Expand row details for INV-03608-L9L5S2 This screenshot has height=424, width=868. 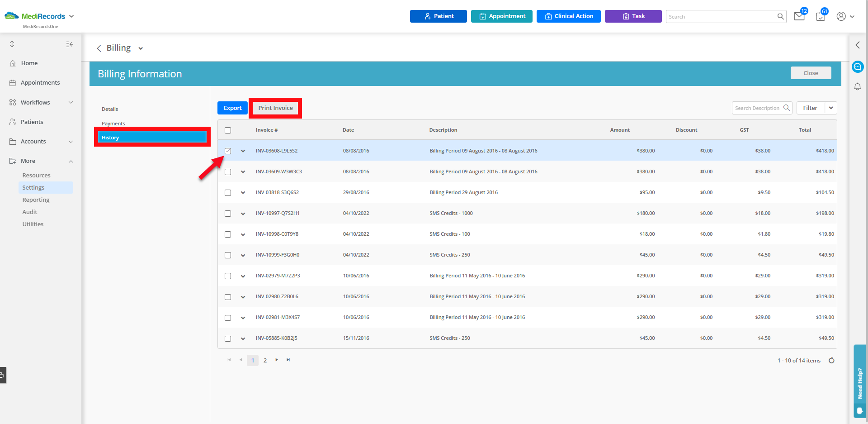(243, 151)
